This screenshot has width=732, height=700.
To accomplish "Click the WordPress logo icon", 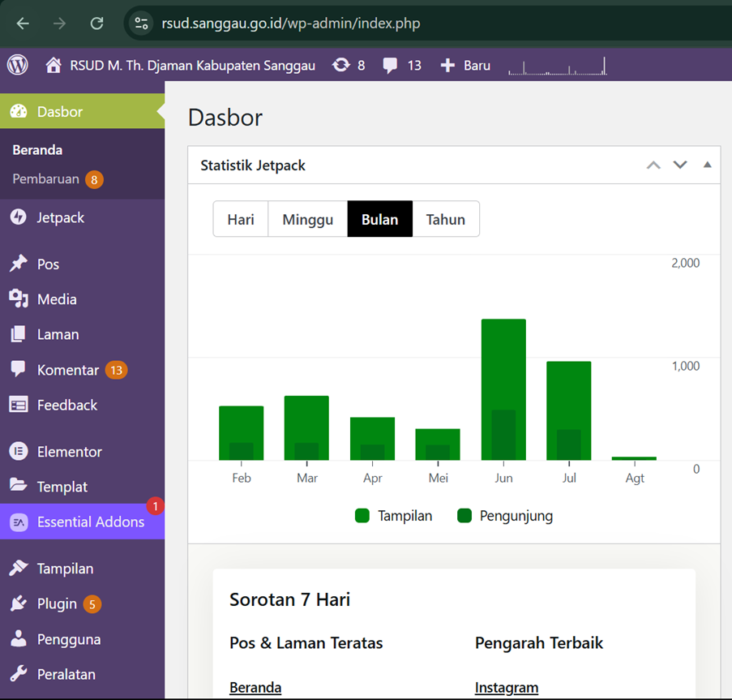I will coord(18,65).
